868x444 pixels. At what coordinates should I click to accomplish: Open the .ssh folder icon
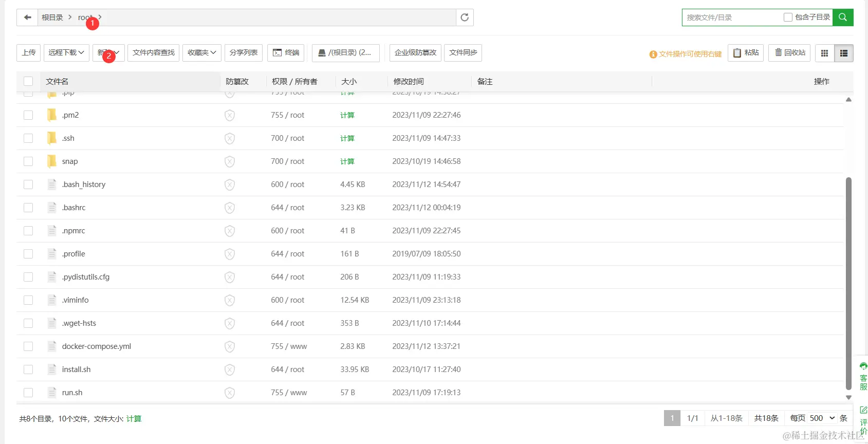pos(51,138)
